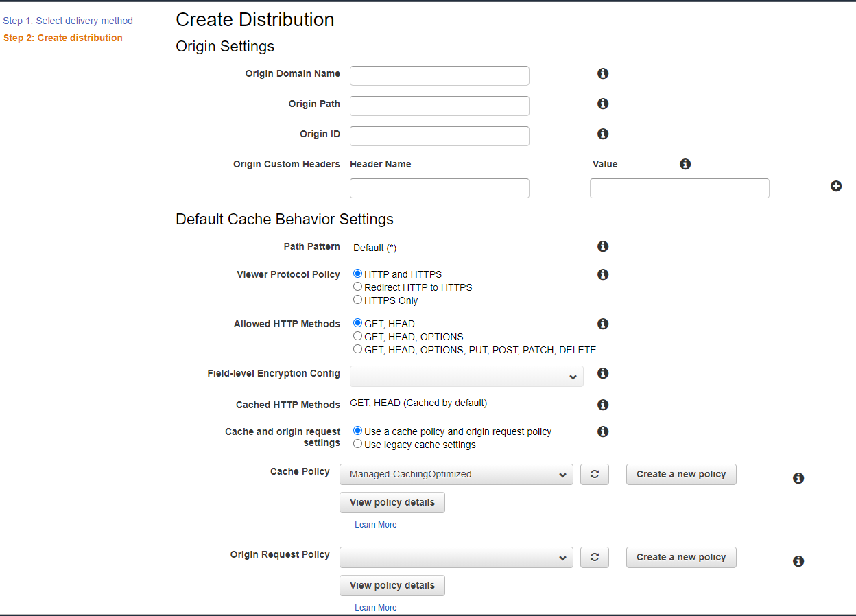Open info icon next to Origin ID
This screenshot has height=616, width=856.
603,134
